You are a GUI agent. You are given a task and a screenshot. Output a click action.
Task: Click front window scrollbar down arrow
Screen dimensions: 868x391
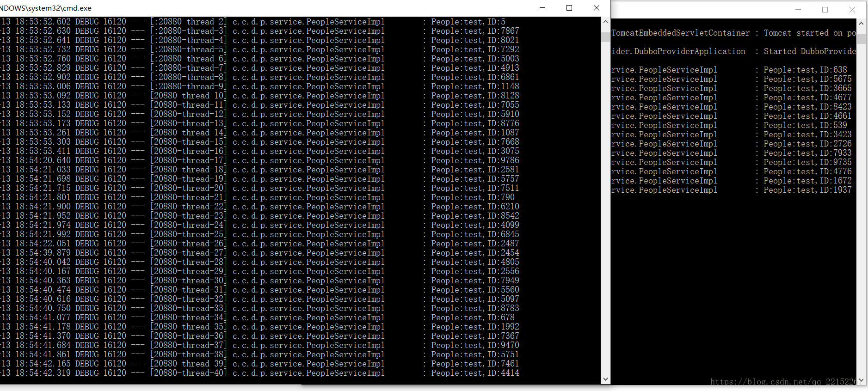pyautogui.click(x=605, y=379)
